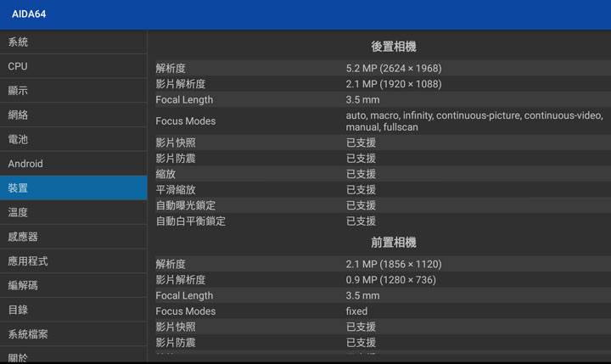
Task: Select the 後置相機 section header
Action: 393,47
